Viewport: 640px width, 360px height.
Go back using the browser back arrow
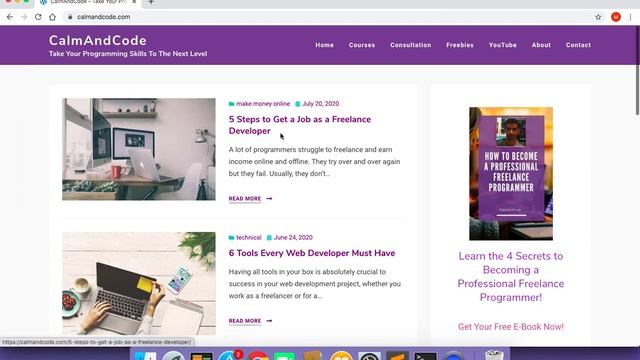[x=10, y=17]
